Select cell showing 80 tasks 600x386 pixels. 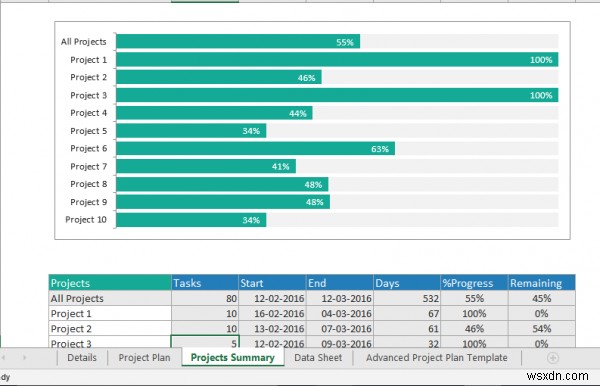point(205,298)
